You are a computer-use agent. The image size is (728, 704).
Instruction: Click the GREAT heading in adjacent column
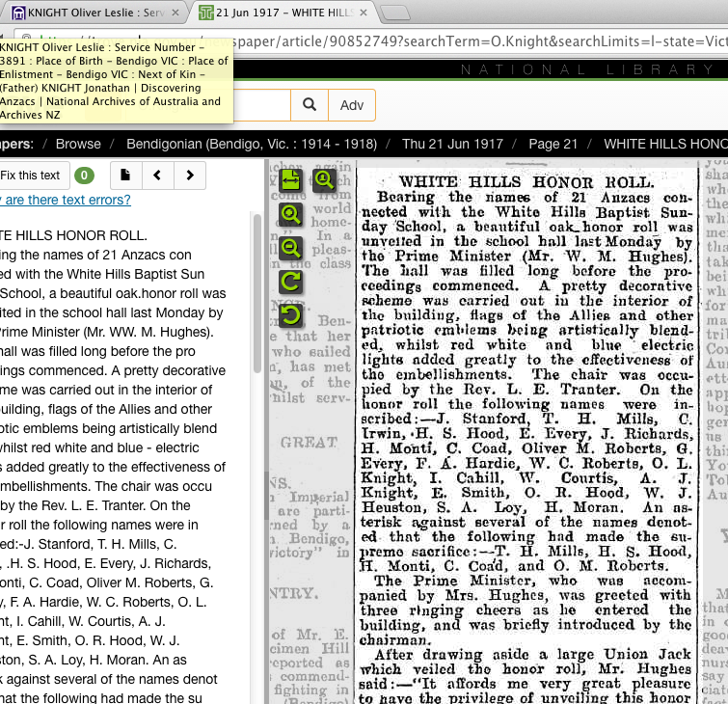coord(309,443)
